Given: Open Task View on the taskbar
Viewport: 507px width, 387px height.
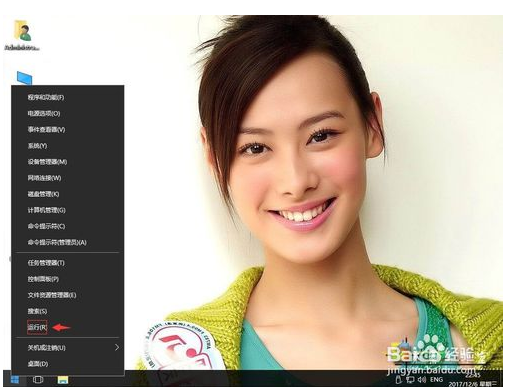Looking at the screenshot, I should [x=38, y=379].
